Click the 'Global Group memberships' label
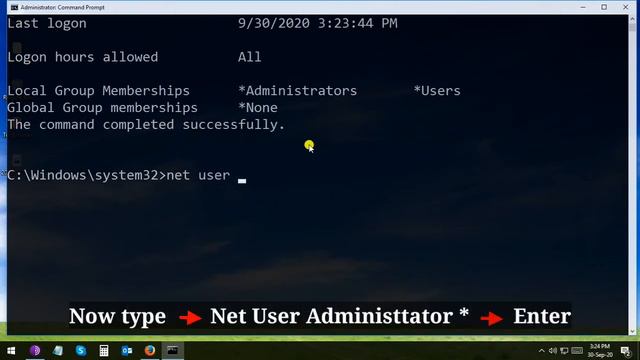The image size is (640, 360). point(102,108)
